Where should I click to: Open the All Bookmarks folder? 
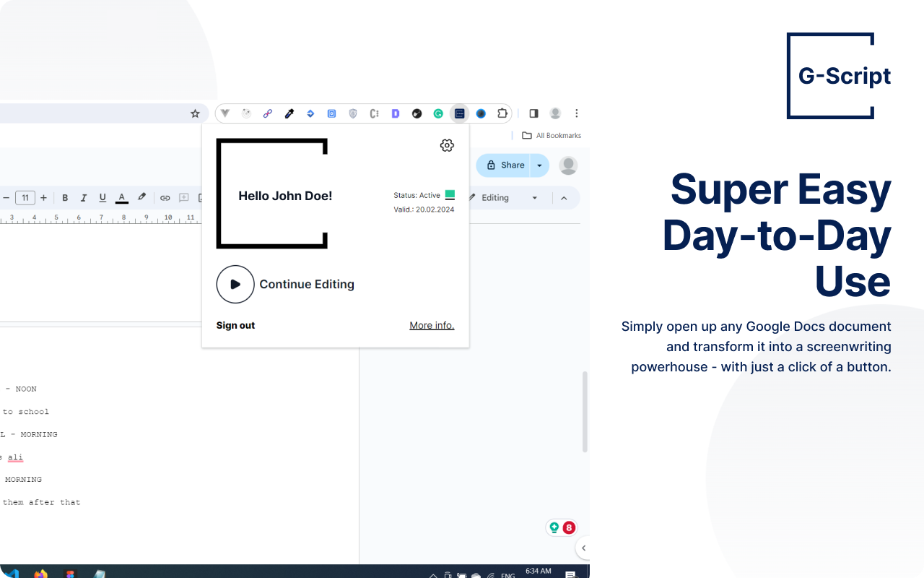point(552,135)
